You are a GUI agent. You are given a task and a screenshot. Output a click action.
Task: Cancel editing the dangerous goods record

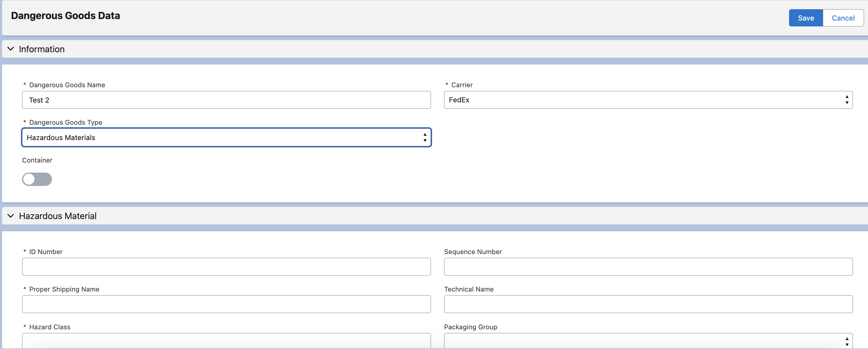click(x=843, y=18)
